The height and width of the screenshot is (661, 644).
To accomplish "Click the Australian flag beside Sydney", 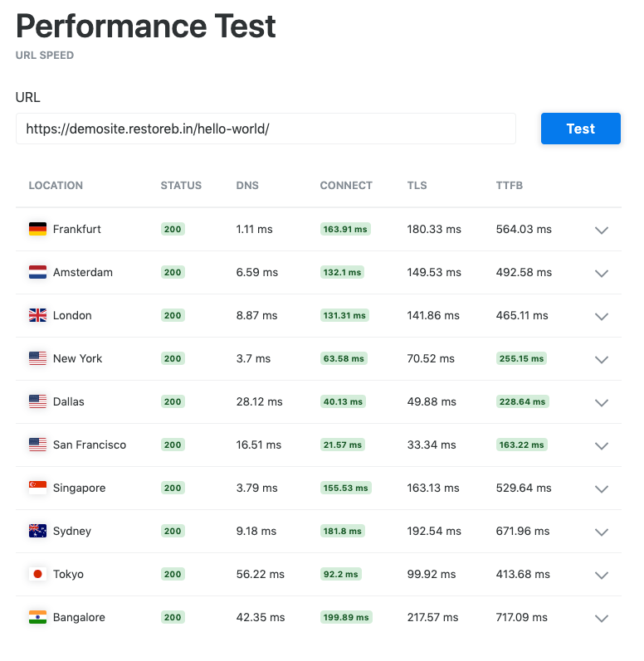I will coord(37,531).
